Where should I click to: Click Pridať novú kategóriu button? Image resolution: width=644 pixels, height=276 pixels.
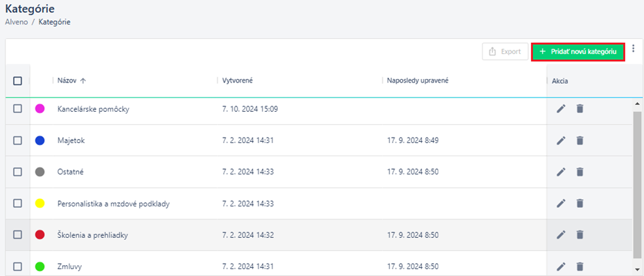click(578, 52)
